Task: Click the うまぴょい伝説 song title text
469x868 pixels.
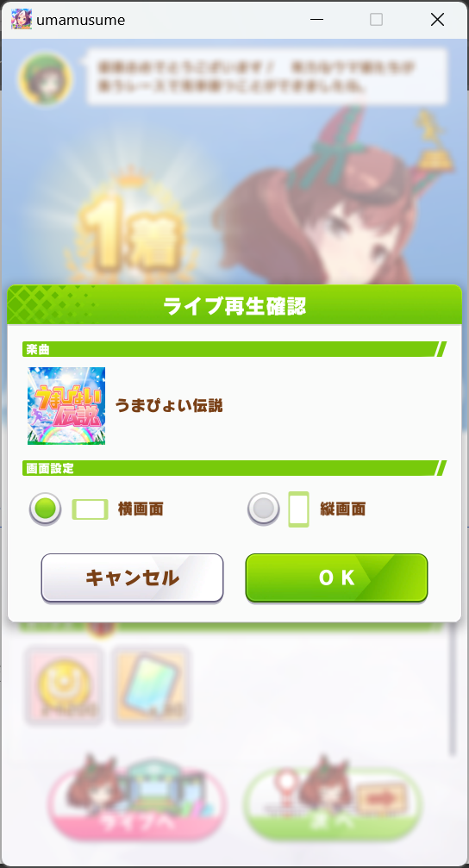Action: [169, 406]
